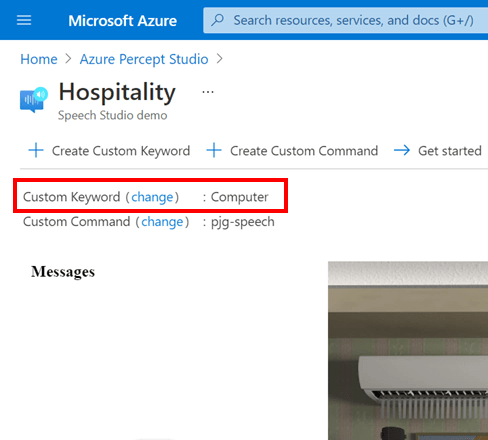Image resolution: width=488 pixels, height=440 pixels.
Task: Click the Speech Studio demo subtitle
Action: click(113, 115)
